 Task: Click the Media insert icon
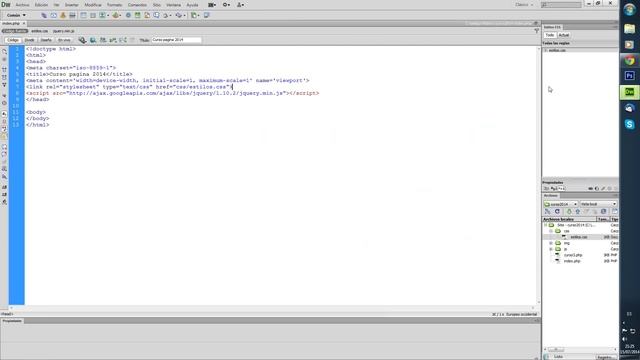(x=116, y=15)
